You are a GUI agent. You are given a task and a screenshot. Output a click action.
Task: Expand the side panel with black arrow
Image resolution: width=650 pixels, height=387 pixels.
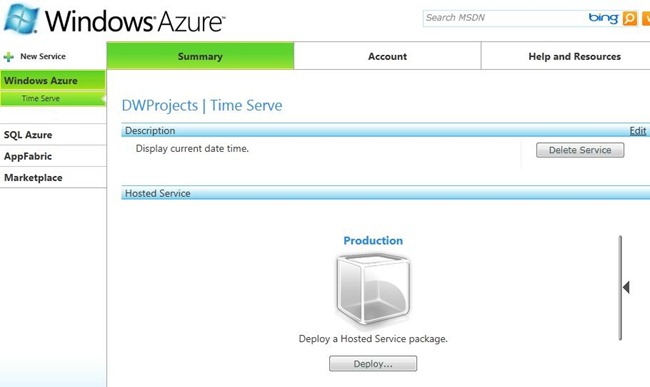(x=626, y=287)
